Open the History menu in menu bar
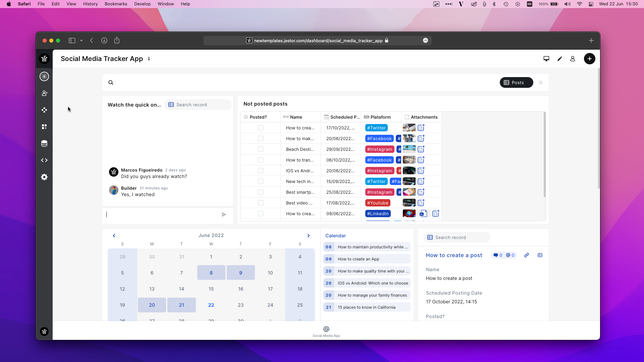The image size is (644, 362). (x=90, y=4)
